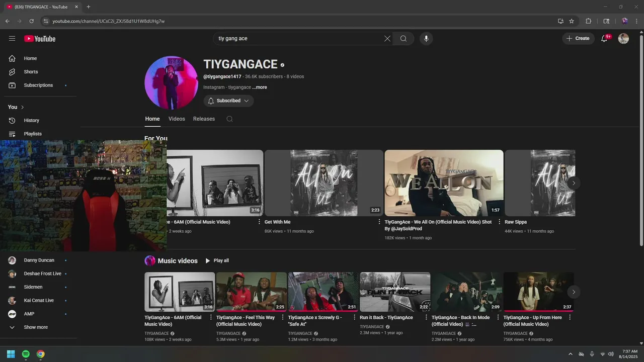Start voice search with microphone icon
Viewport: 644px width, 362px height.
pyautogui.click(x=426, y=39)
